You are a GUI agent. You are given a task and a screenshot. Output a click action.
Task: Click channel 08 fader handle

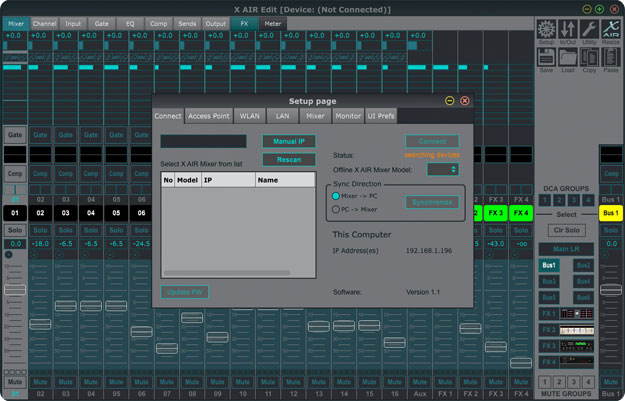click(x=192, y=318)
